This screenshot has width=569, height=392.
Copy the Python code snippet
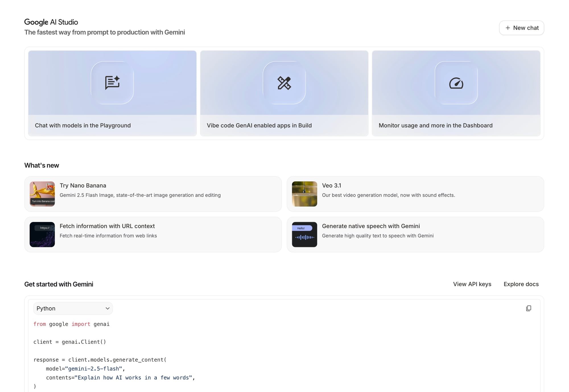pyautogui.click(x=529, y=308)
